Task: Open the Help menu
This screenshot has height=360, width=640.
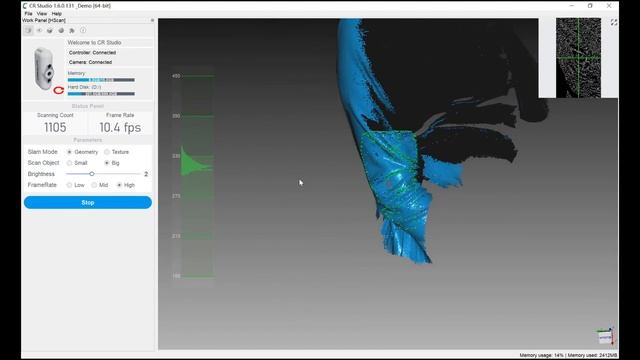Action: coord(56,13)
